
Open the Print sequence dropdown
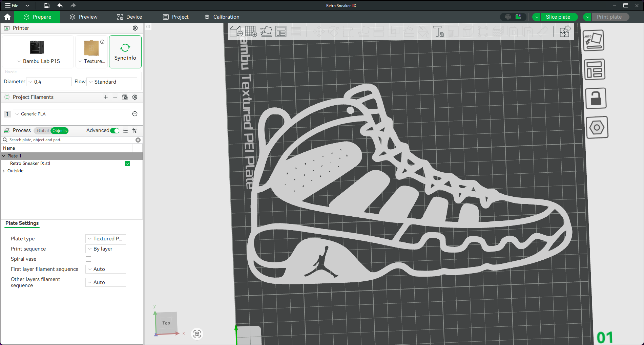(x=106, y=249)
